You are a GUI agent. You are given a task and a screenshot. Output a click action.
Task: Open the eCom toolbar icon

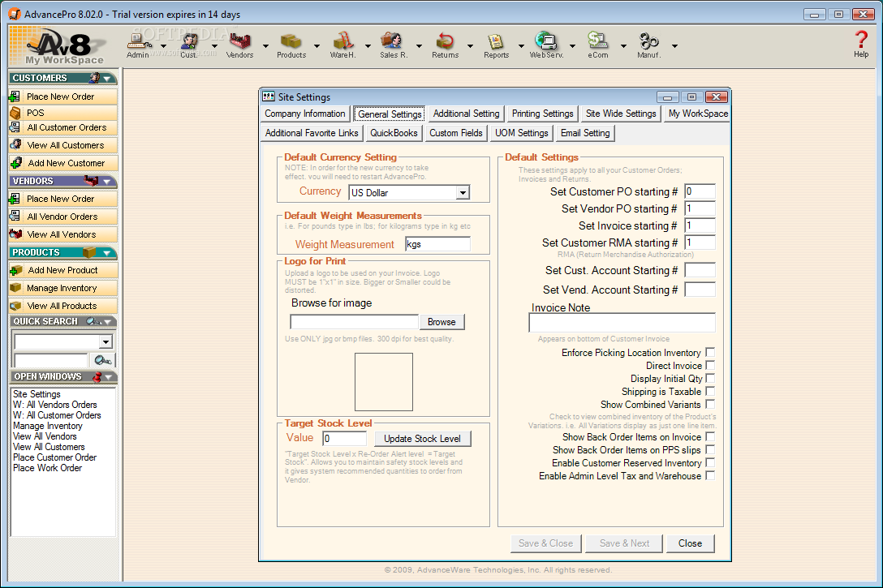[597, 45]
